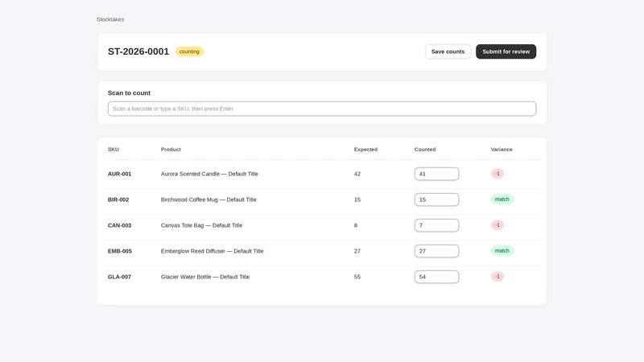Click expected value 15 for Birchwood mug
Screen dimensions: 644x362
click(357, 200)
